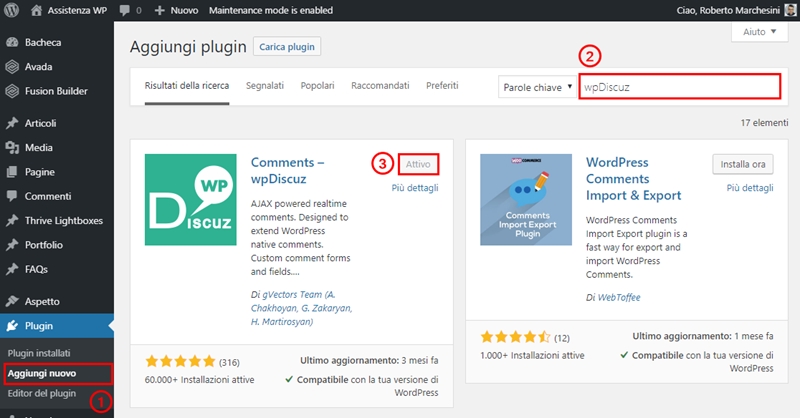
Task: Click the Pagine pages icon
Action: tap(12, 172)
